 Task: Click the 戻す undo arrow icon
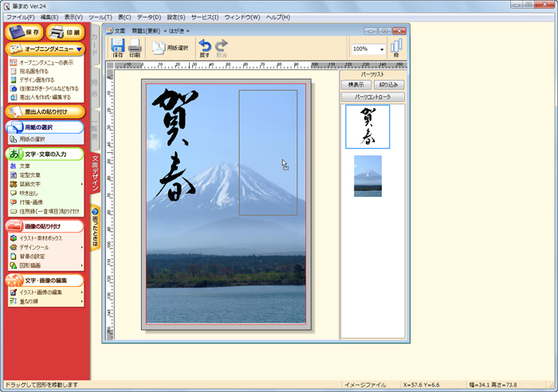(204, 48)
